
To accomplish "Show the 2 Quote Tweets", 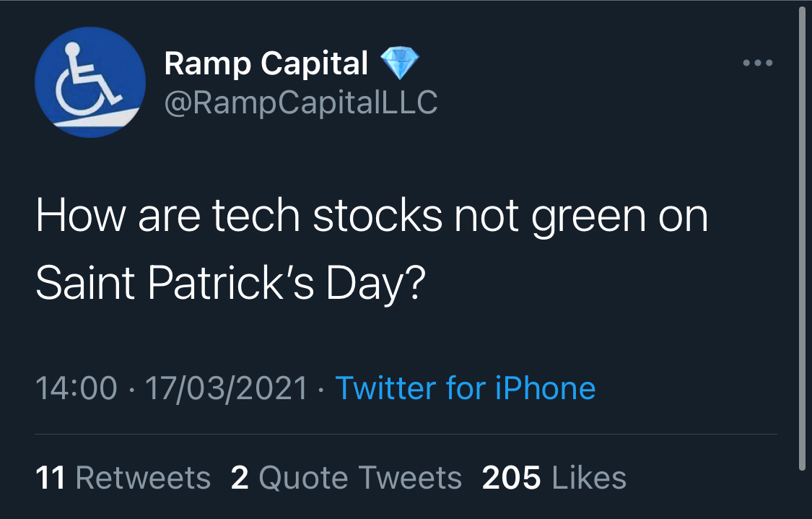I will click(x=346, y=477).
